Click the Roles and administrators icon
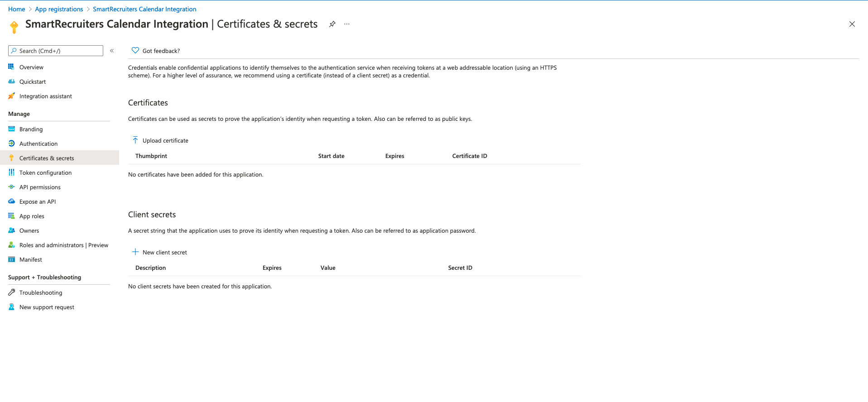 click(11, 245)
